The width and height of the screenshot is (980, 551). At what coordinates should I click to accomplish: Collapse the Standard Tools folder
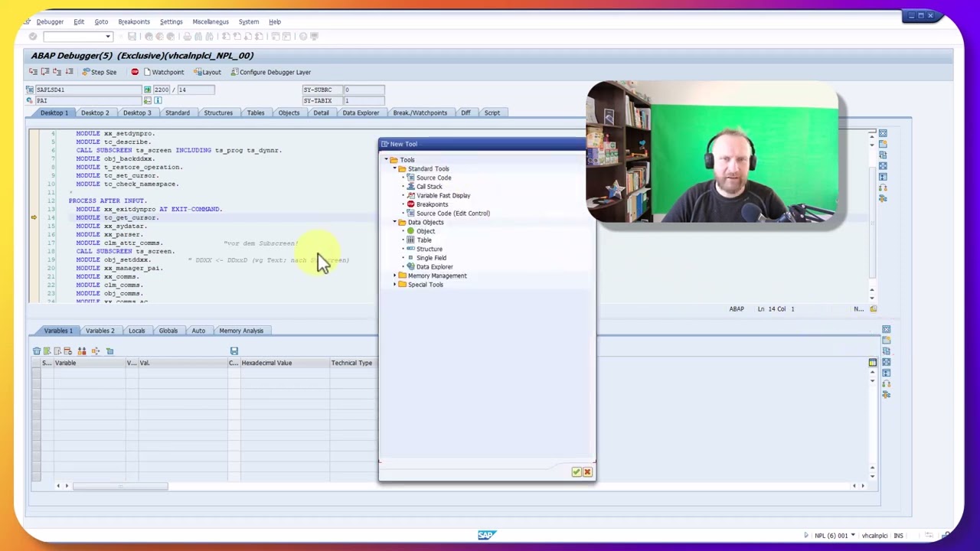point(395,169)
